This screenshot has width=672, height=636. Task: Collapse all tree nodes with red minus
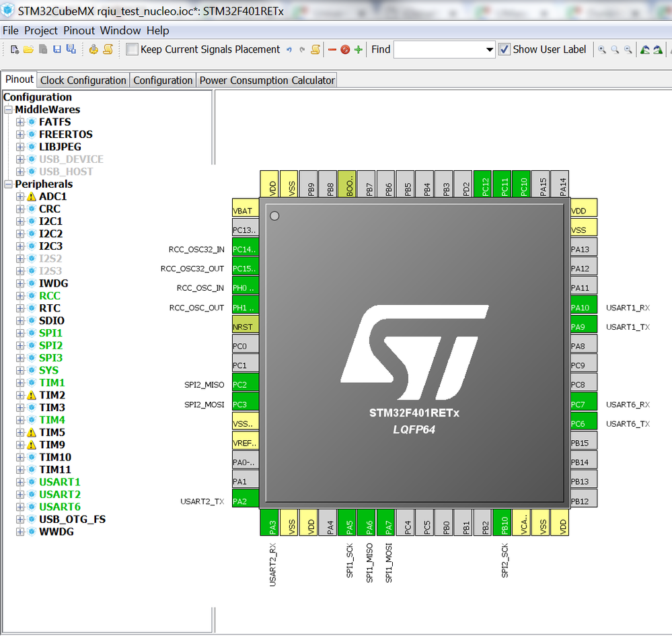coord(332,50)
